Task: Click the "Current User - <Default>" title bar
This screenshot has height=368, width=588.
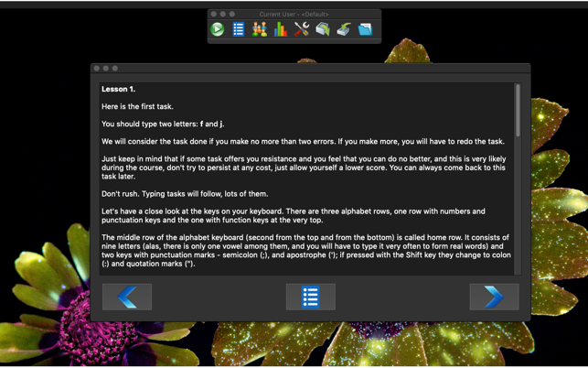Action: (x=294, y=15)
